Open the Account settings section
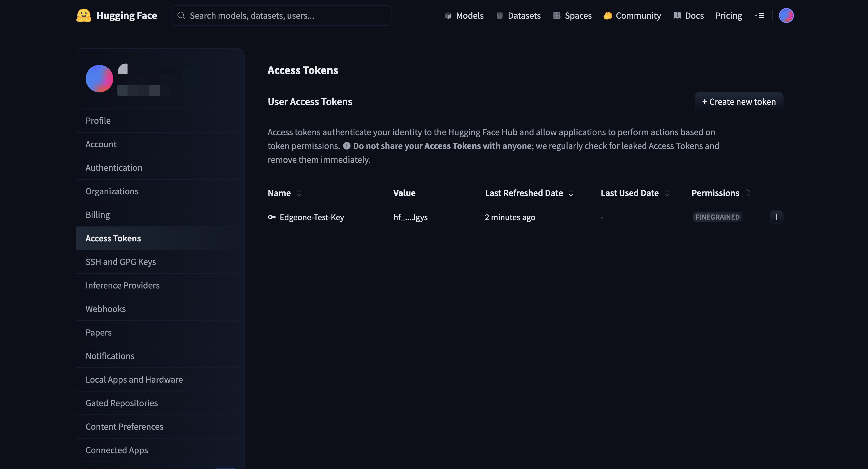The image size is (868, 469). click(160, 144)
